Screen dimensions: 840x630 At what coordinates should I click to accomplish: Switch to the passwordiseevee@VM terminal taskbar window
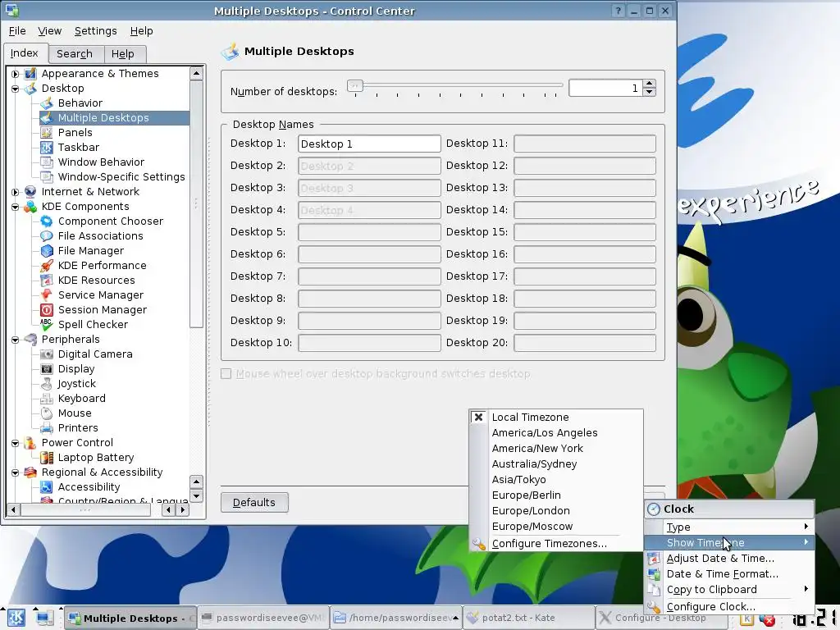tap(263, 618)
